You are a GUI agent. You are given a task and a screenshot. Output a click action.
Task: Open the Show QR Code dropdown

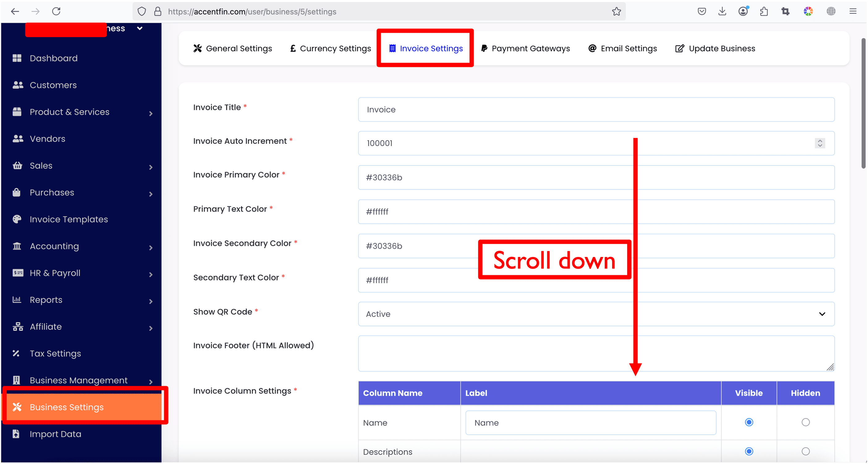pos(596,314)
